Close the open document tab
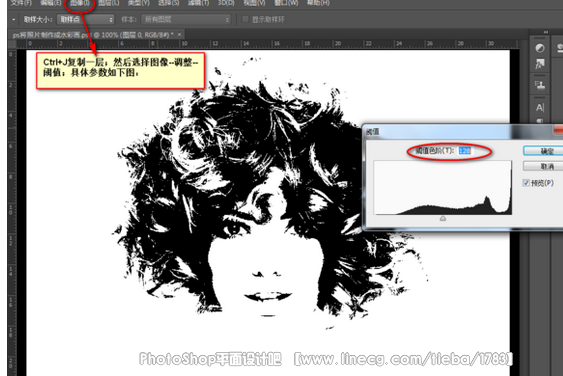This screenshot has height=376, width=563. [179, 34]
